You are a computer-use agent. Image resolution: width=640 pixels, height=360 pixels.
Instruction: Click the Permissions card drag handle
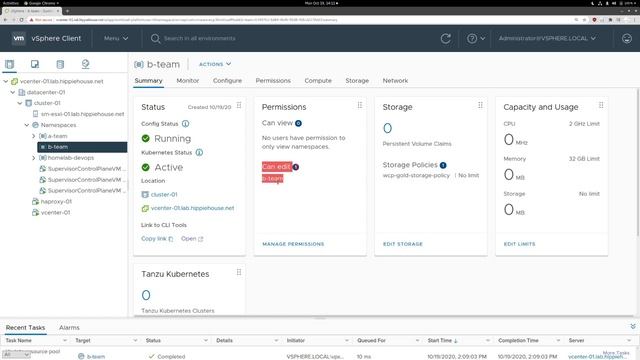(x=360, y=105)
